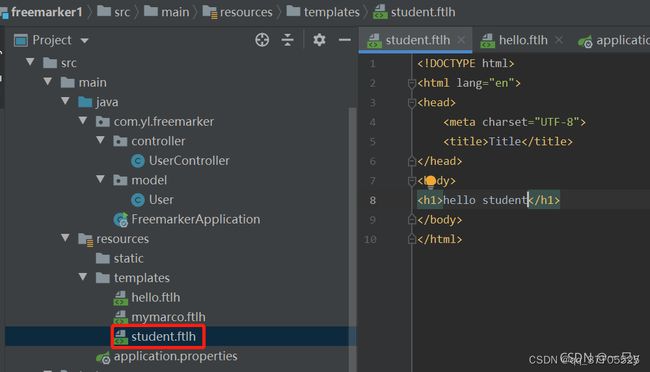Click the Project view window icon
The height and width of the screenshot is (372, 650).
21,40
